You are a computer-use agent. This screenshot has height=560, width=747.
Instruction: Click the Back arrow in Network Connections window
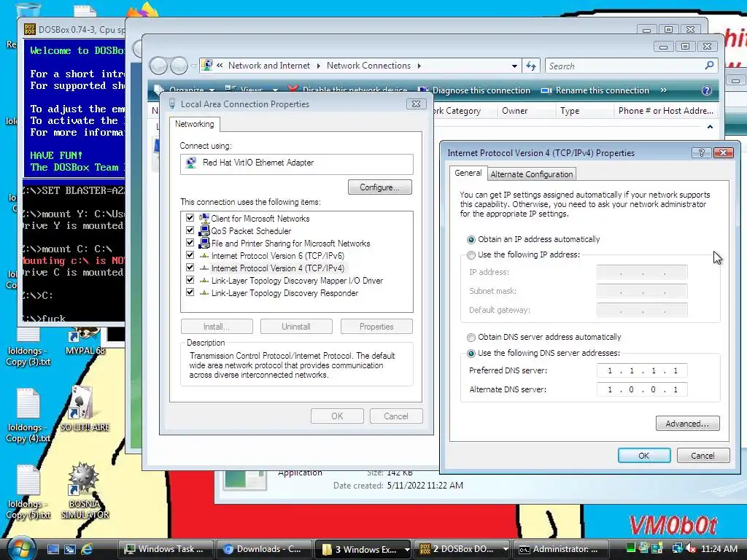(x=158, y=66)
